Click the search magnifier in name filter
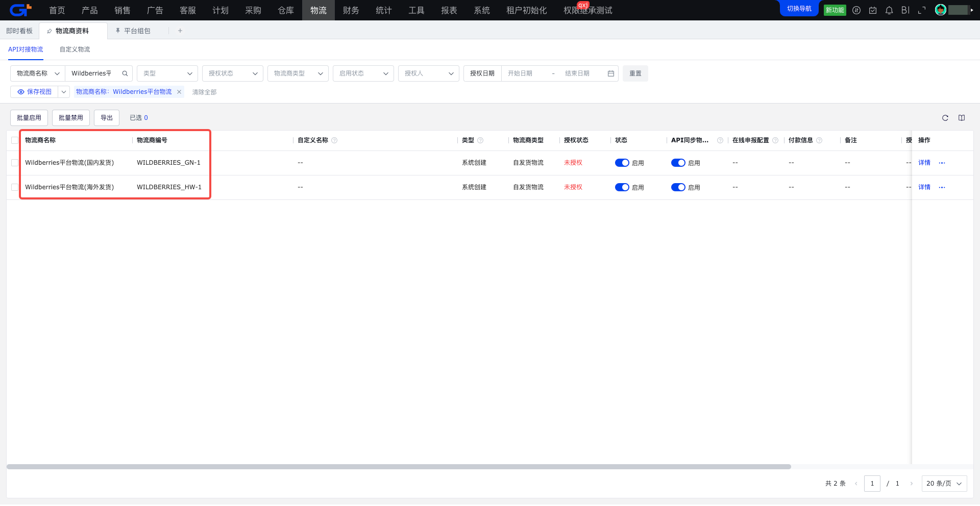 (125, 73)
